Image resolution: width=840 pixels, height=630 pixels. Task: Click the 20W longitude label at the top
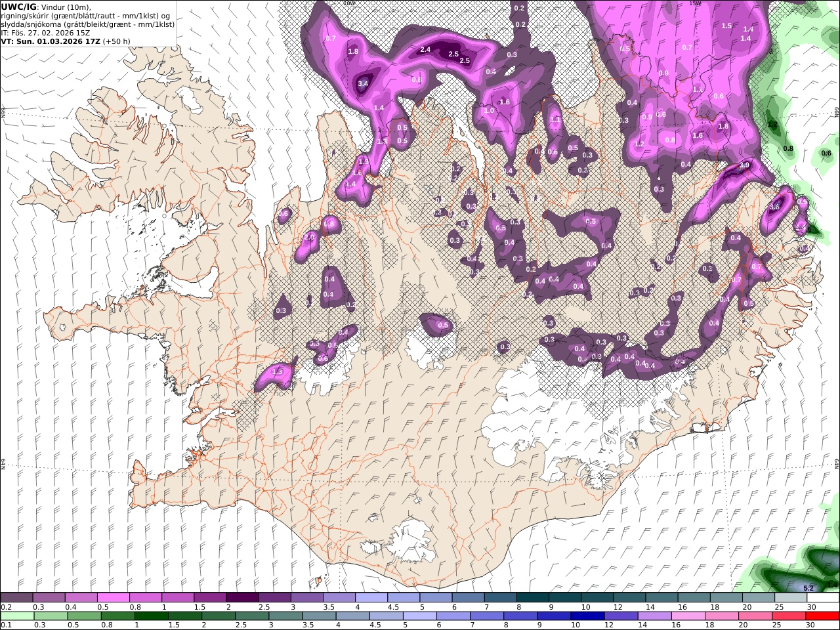pos(349,3)
